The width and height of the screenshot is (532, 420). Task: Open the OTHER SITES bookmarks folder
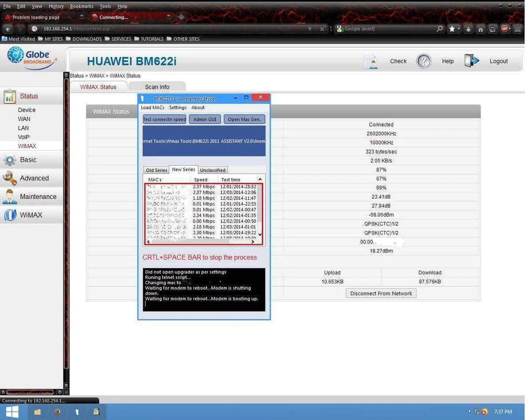183,39
